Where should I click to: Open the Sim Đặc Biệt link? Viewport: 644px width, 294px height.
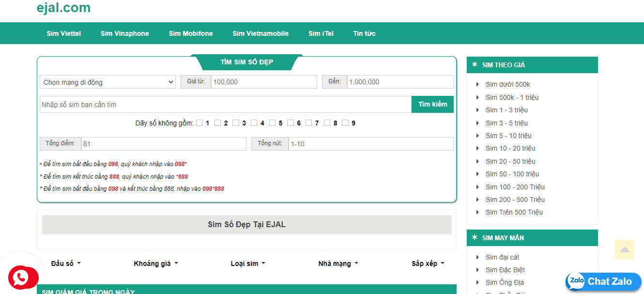pos(506,270)
